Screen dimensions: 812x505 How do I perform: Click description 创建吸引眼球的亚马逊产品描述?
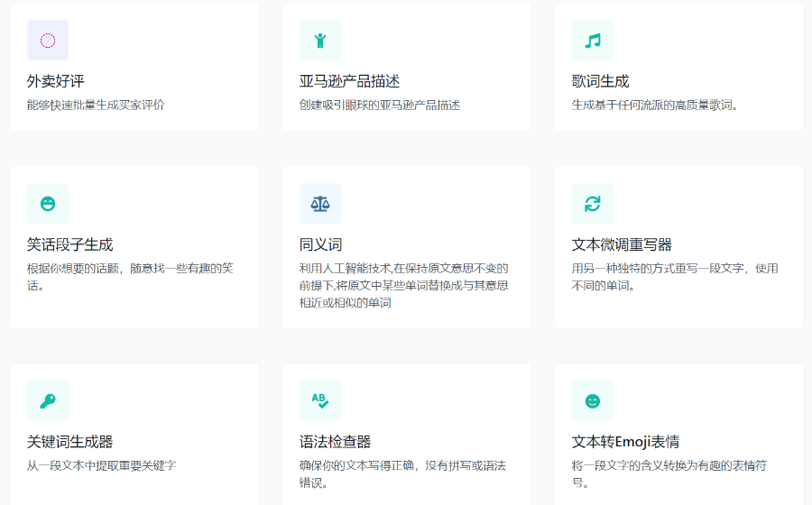coord(380,105)
